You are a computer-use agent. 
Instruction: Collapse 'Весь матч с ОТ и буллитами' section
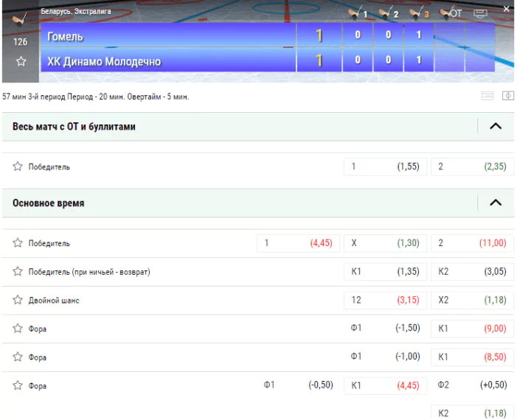click(496, 126)
